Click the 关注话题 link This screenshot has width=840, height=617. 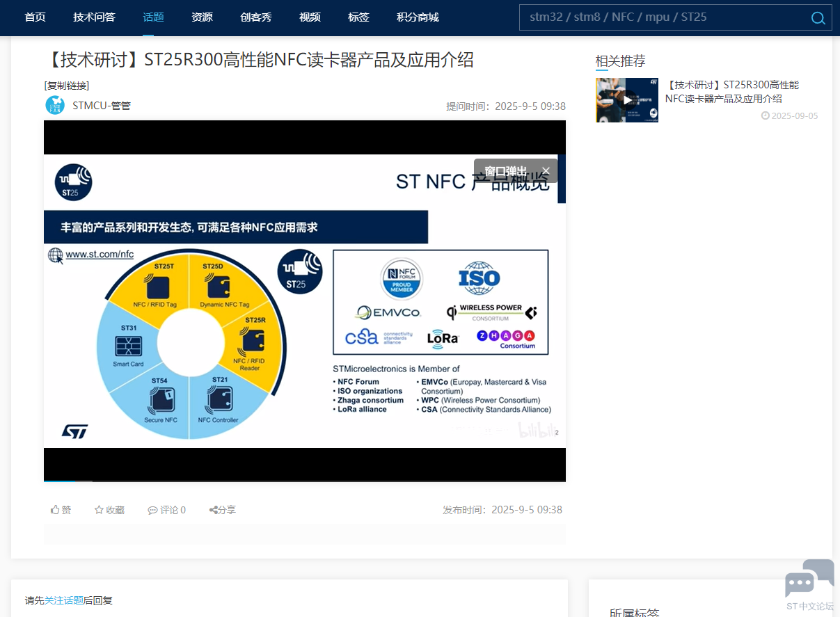click(x=64, y=600)
